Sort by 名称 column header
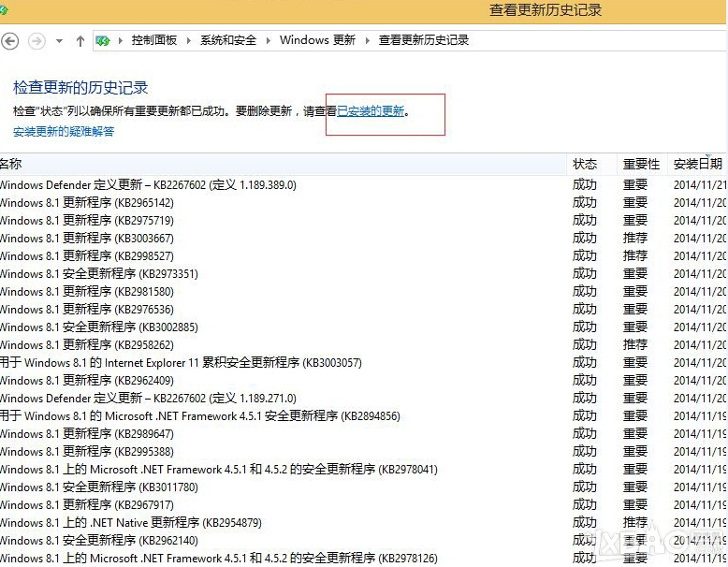The height and width of the screenshot is (567, 728). point(284,164)
